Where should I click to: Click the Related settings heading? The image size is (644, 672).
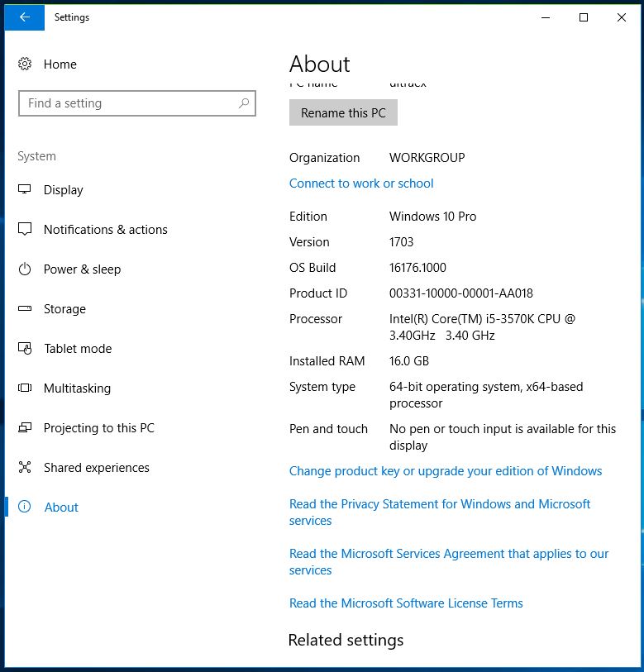click(x=346, y=641)
